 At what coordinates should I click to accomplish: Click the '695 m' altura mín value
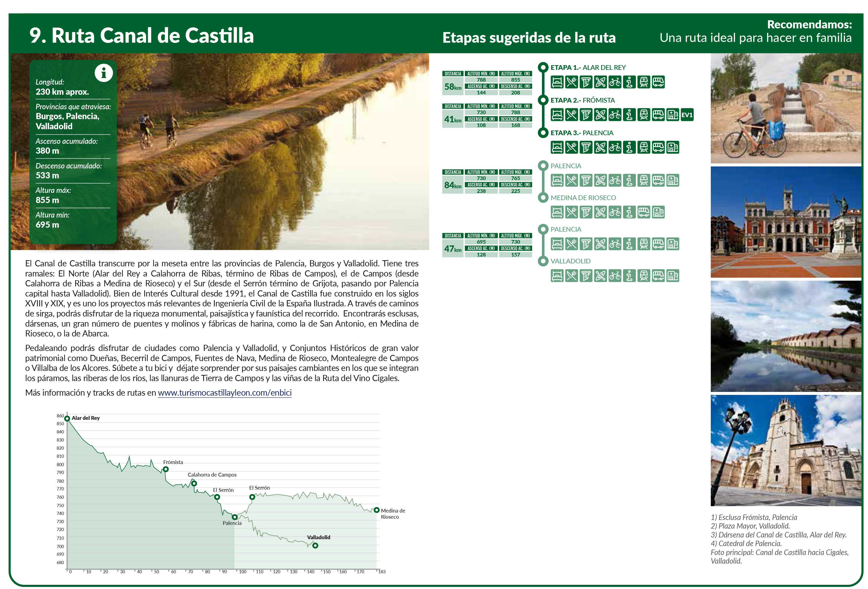point(47,225)
